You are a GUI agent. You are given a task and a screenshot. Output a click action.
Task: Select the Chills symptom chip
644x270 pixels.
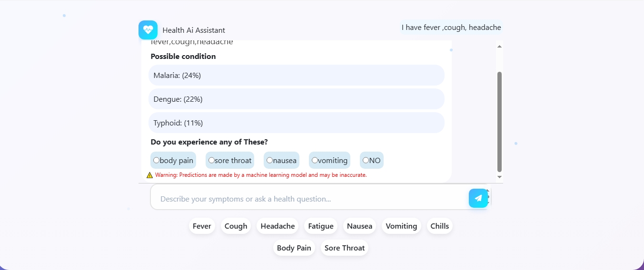[439, 226]
